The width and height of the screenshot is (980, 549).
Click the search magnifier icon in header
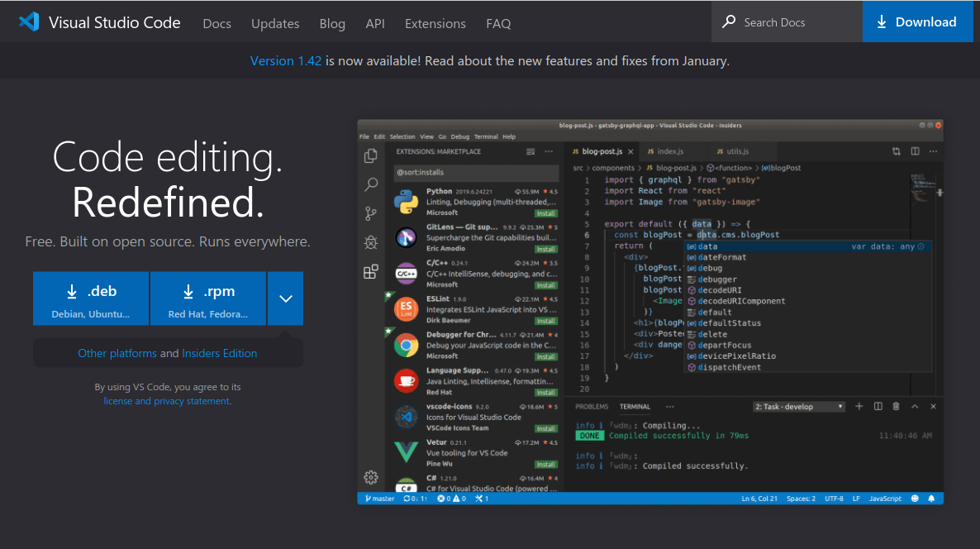[729, 21]
